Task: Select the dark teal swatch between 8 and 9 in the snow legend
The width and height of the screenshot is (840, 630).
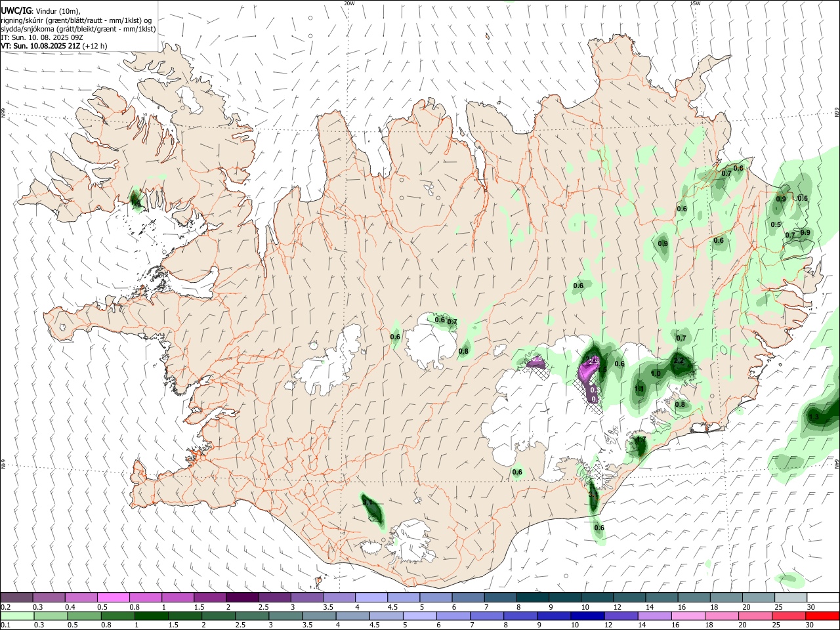Action: (x=533, y=598)
